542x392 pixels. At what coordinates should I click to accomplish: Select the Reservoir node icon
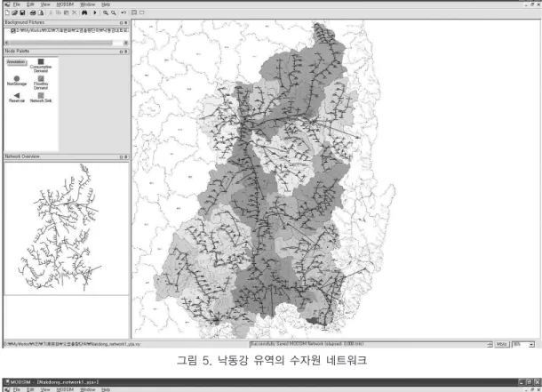pyautogui.click(x=17, y=95)
